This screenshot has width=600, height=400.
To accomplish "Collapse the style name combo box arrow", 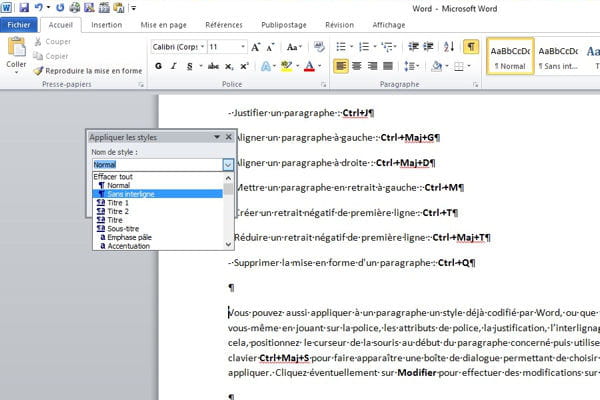I will [x=228, y=165].
